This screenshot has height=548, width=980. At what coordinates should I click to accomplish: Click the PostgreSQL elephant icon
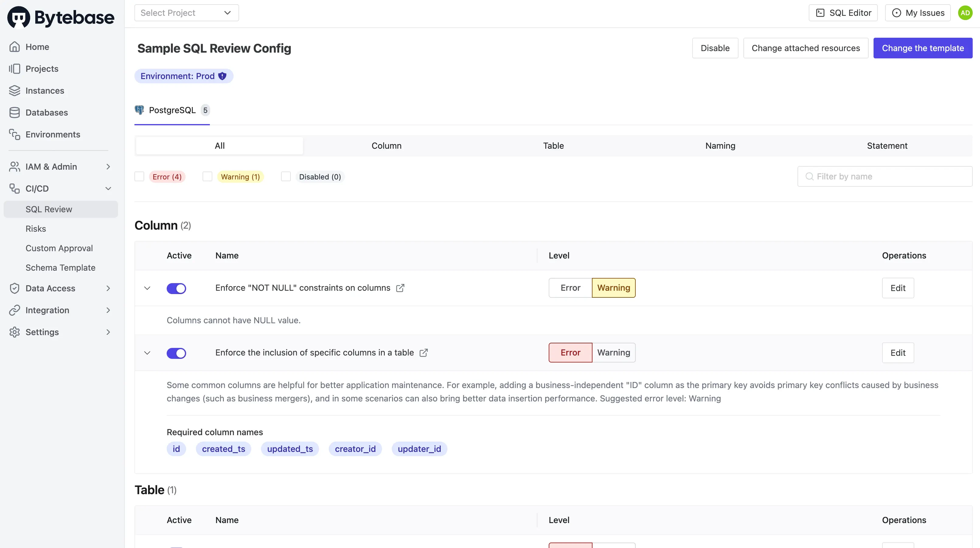(139, 110)
